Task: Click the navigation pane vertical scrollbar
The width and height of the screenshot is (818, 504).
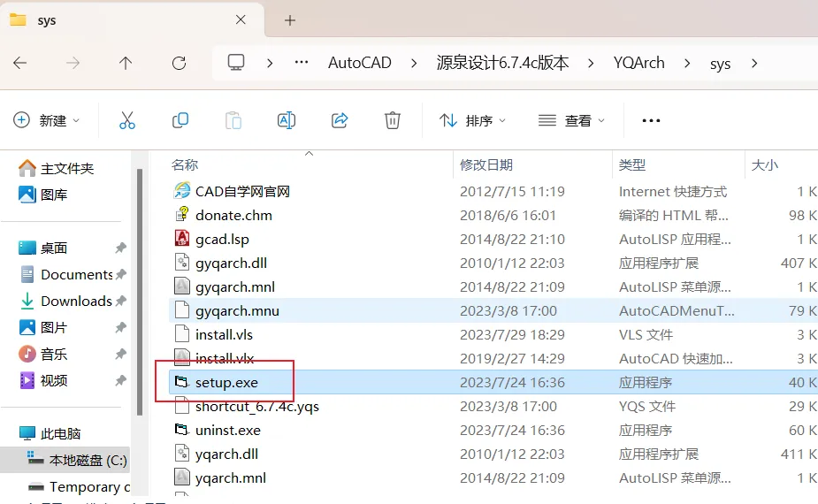Action: [x=140, y=292]
